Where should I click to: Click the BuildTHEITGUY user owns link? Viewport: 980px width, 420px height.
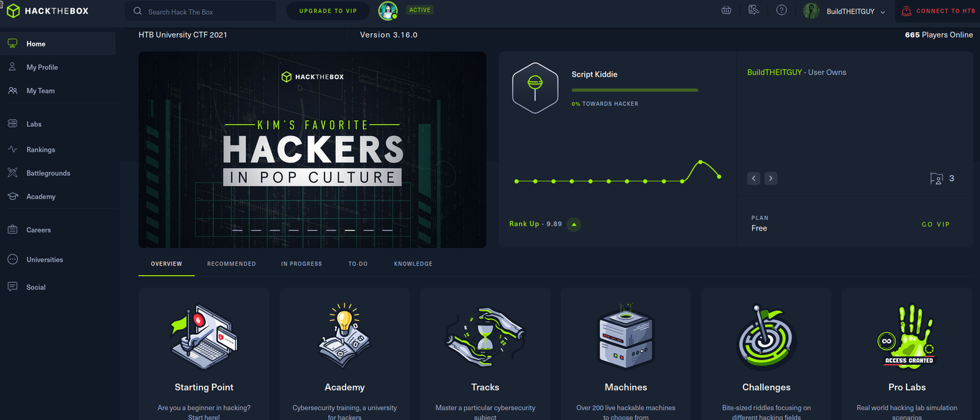tap(774, 72)
